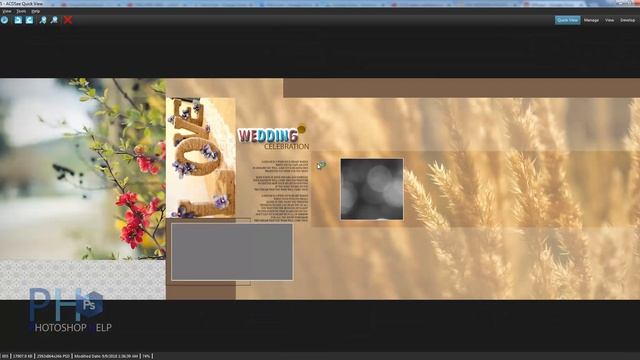Open the Tools menu
640x360 pixels.
click(x=21, y=11)
